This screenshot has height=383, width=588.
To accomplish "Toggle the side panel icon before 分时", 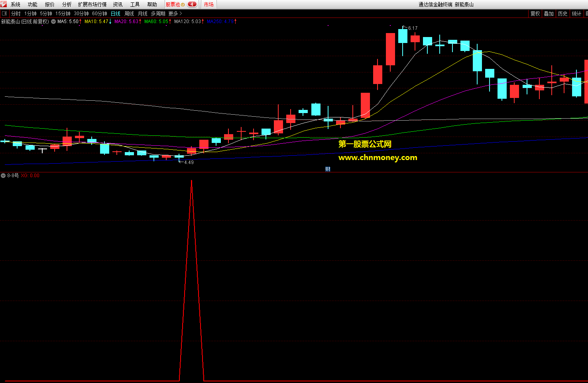I will [x=4, y=14].
